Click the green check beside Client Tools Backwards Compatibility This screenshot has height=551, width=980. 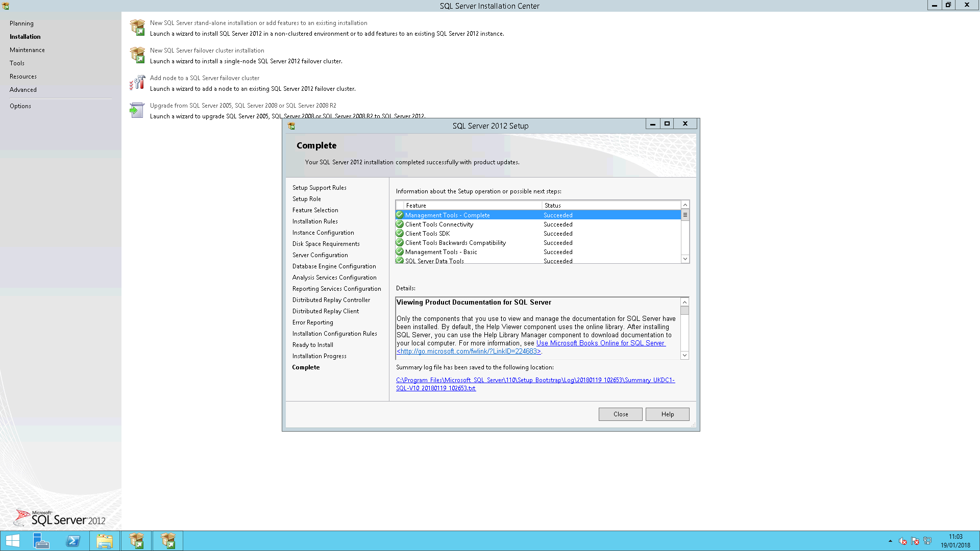coord(400,243)
